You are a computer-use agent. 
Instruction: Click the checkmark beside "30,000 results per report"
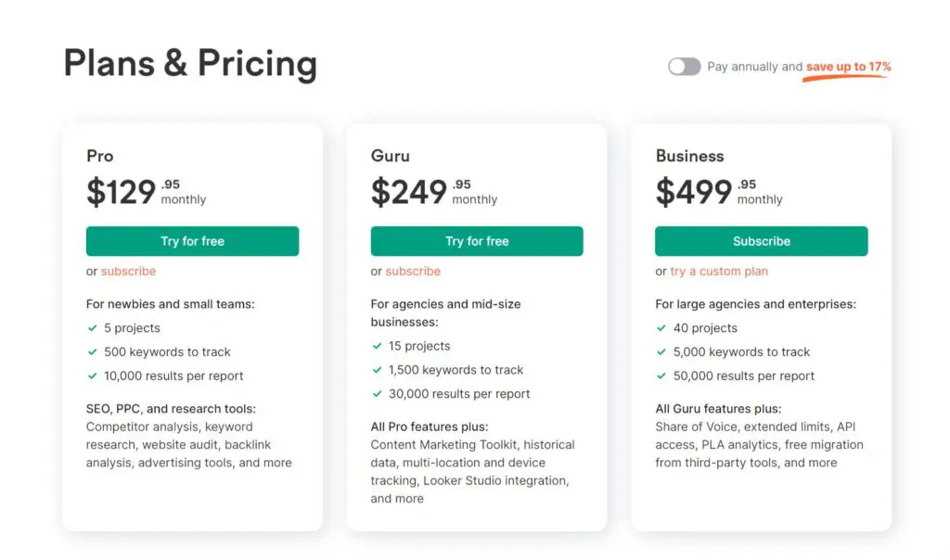pos(377,393)
